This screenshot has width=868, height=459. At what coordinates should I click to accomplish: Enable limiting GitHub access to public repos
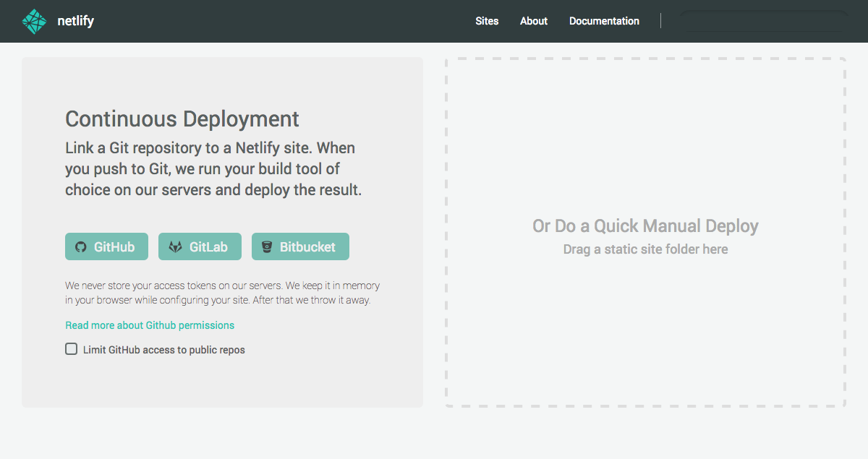click(71, 348)
